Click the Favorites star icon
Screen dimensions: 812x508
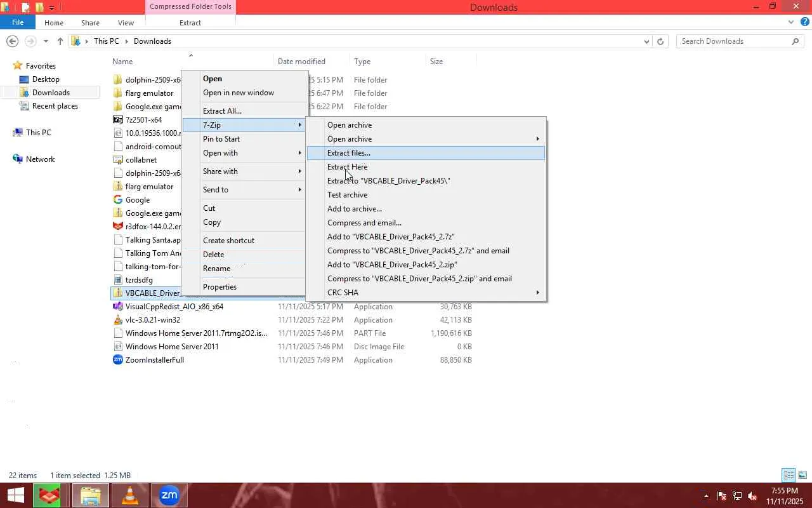[x=18, y=65]
